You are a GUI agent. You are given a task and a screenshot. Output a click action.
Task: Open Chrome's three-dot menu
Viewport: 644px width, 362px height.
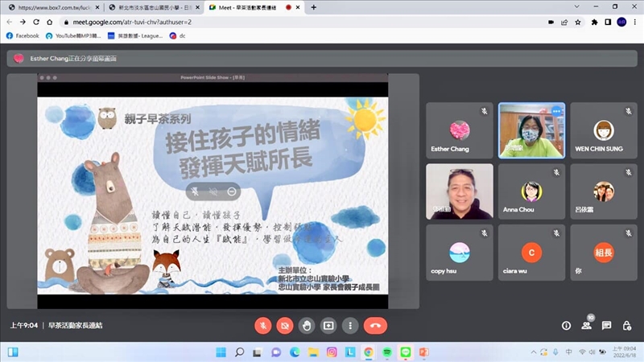[x=635, y=22]
